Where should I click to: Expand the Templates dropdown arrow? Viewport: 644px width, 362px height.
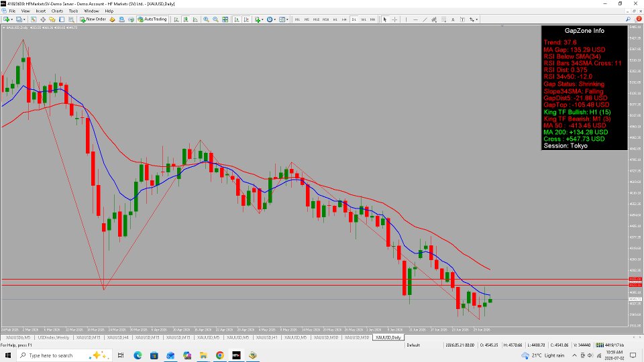(287, 19)
